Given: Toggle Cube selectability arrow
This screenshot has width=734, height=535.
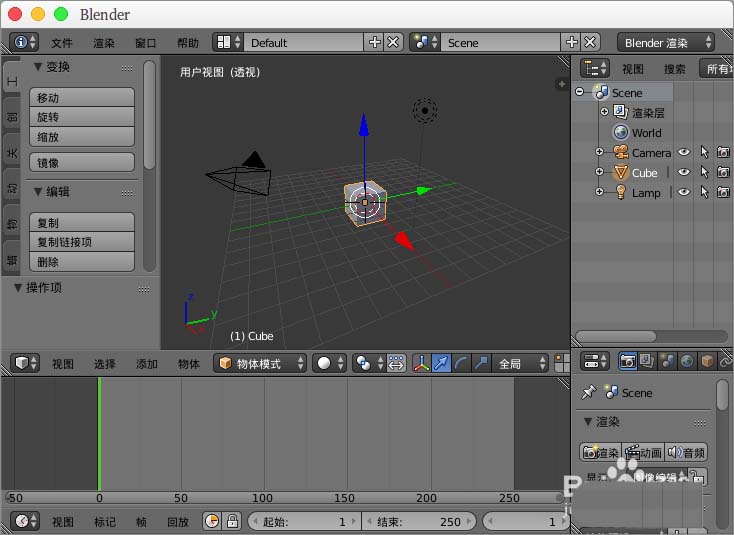Looking at the screenshot, I should coord(705,172).
